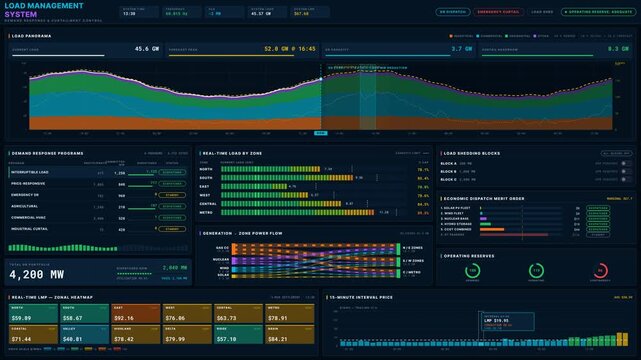The image size is (641, 360).
Task: Click the 2,040 MW dispatched now value
Action: pyautogui.click(x=175, y=268)
